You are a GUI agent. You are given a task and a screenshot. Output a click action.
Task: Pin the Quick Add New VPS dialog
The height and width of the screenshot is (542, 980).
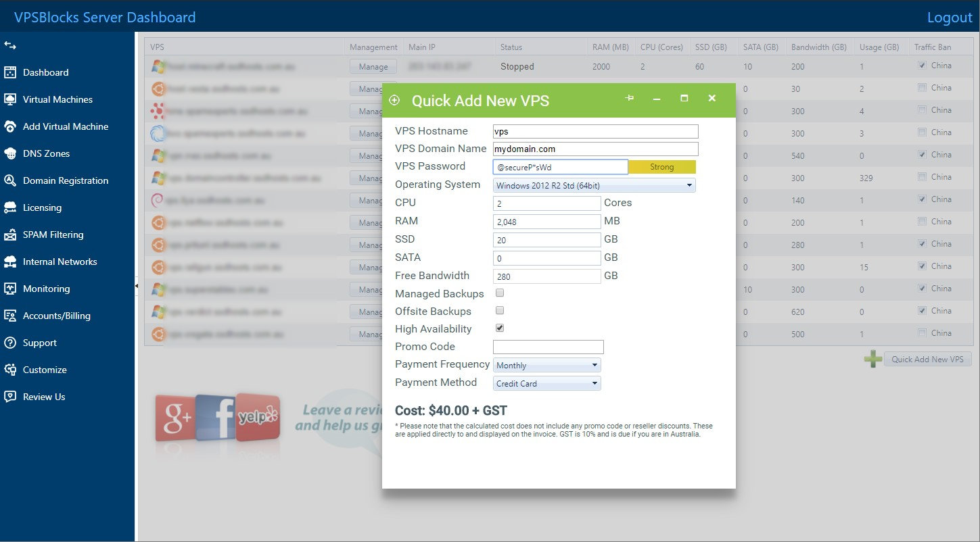pos(629,99)
